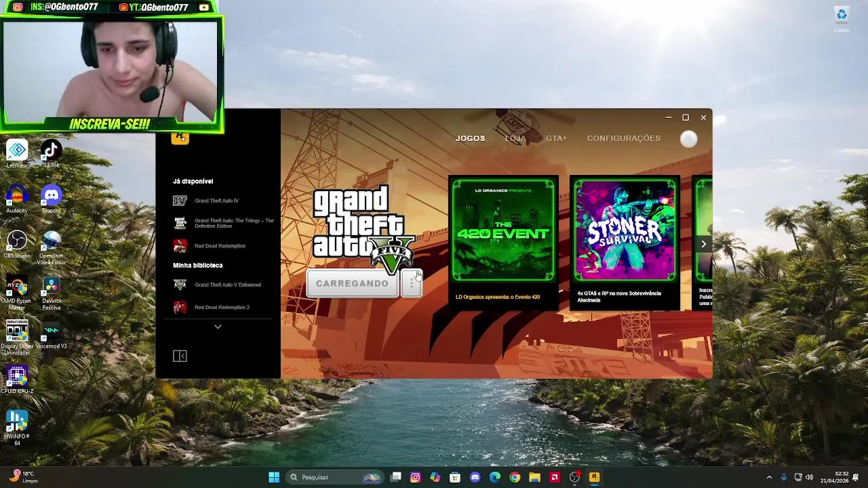Open the LOJA tab
Viewport: 868px width, 488px height.
pyautogui.click(x=515, y=138)
